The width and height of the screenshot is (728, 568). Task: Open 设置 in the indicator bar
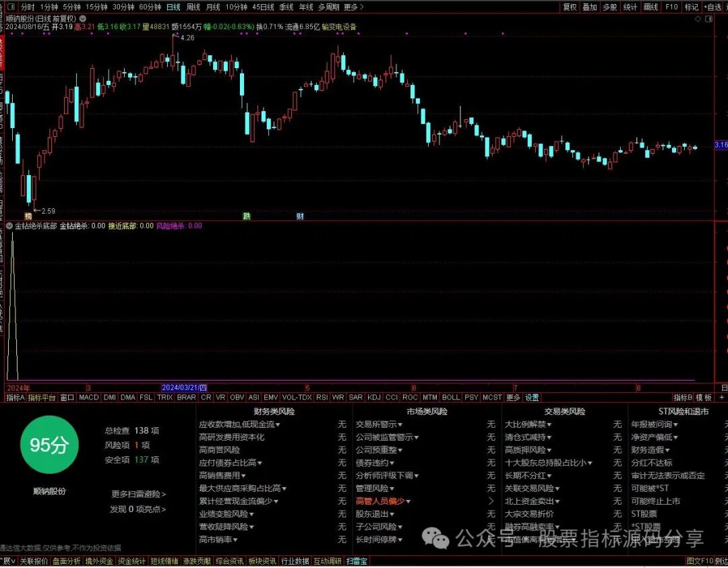(532, 398)
